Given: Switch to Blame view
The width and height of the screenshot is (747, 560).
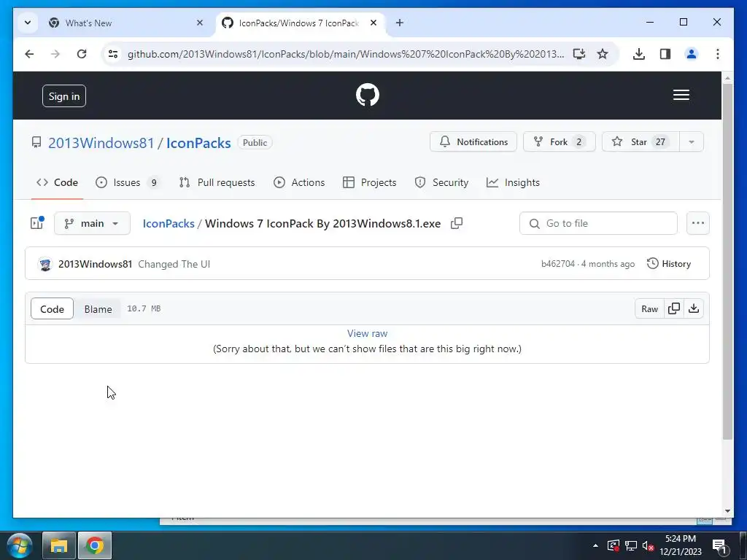Looking at the screenshot, I should [98, 309].
